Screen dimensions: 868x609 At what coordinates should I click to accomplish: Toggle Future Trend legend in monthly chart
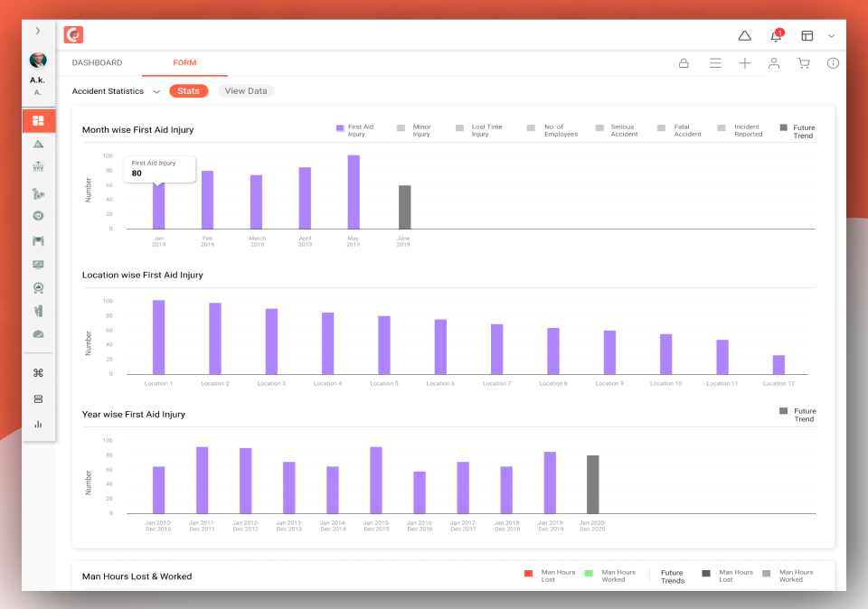click(797, 132)
